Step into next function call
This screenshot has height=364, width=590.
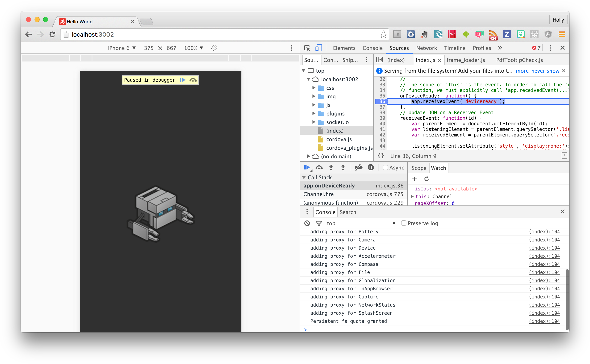331,167
